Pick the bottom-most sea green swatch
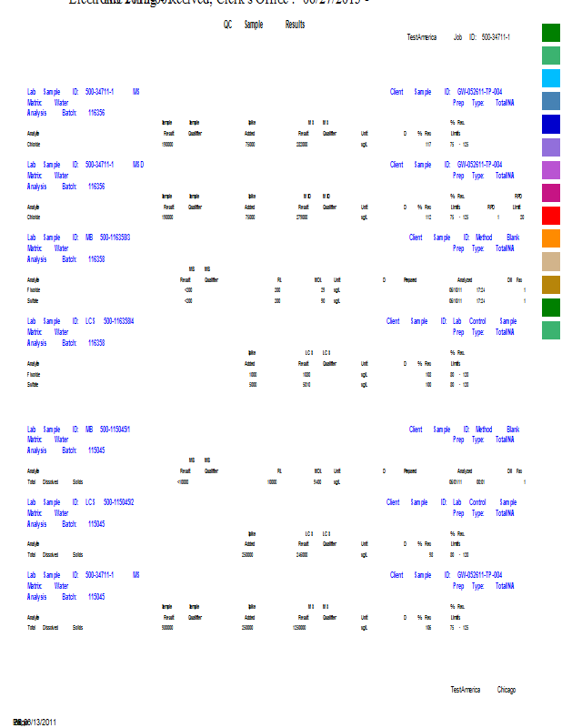 (x=551, y=330)
